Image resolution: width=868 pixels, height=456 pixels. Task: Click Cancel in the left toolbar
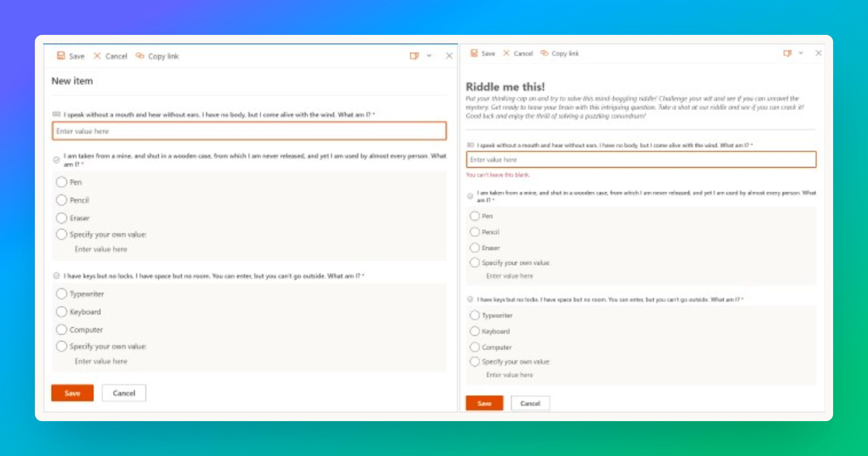116,56
